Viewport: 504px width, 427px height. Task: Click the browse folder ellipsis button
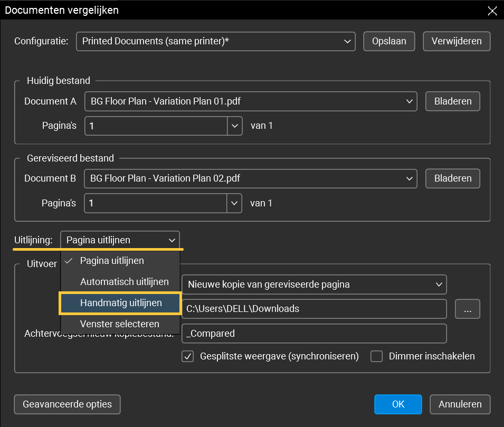tap(468, 309)
